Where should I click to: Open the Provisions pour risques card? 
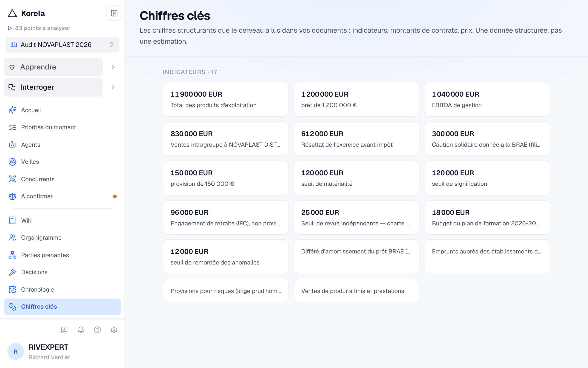[226, 290]
